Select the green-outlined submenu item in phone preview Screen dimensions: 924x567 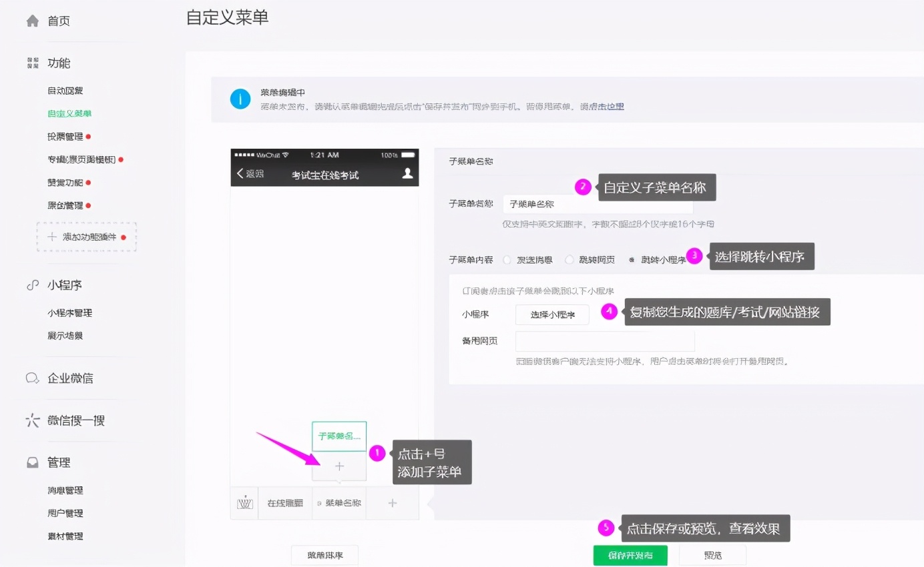339,436
